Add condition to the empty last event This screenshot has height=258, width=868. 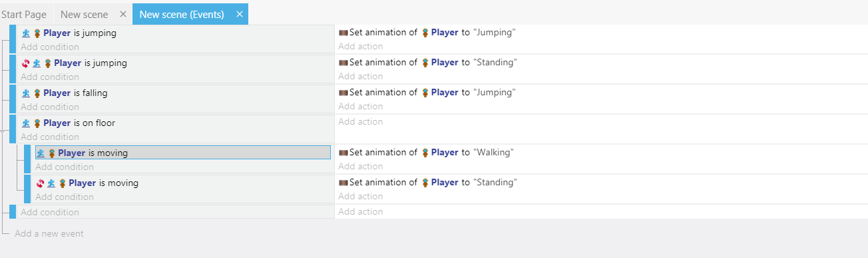coord(50,212)
